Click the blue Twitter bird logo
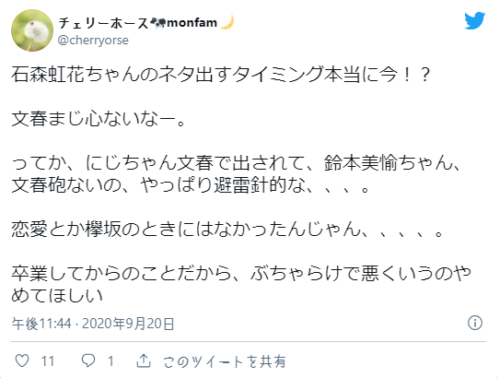The width and height of the screenshot is (500, 378). [475, 21]
